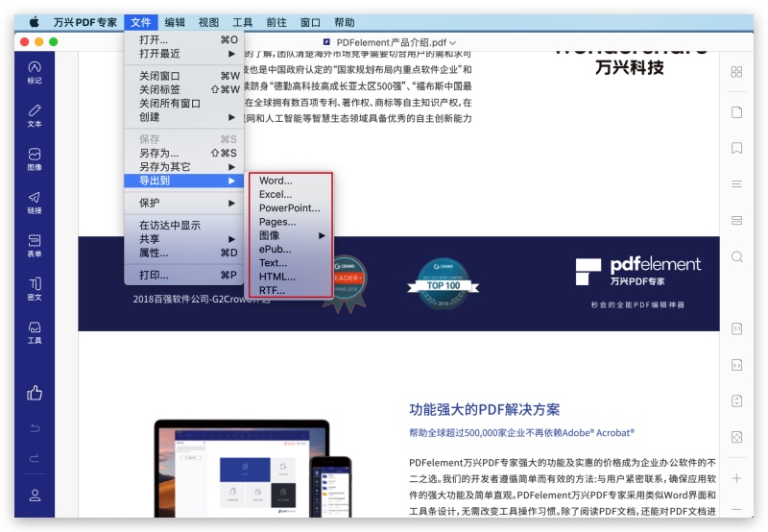
Task: Choose 关闭标签 menu item
Action: (184, 89)
